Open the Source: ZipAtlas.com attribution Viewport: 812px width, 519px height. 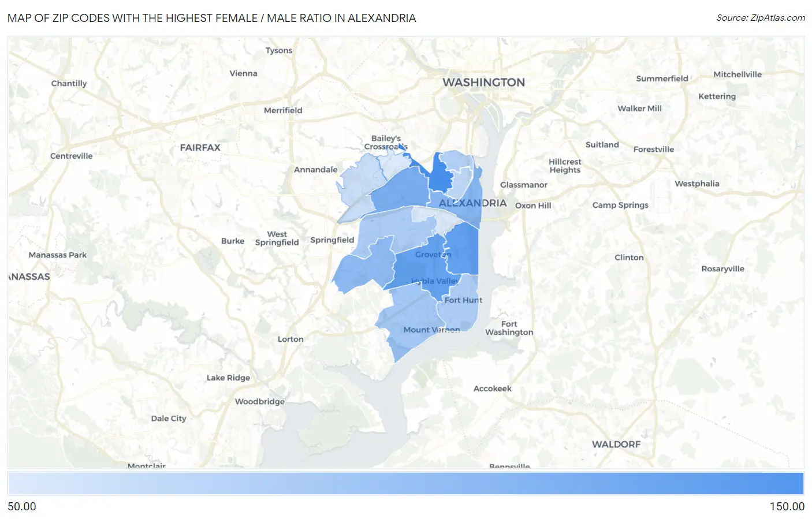pos(761,18)
